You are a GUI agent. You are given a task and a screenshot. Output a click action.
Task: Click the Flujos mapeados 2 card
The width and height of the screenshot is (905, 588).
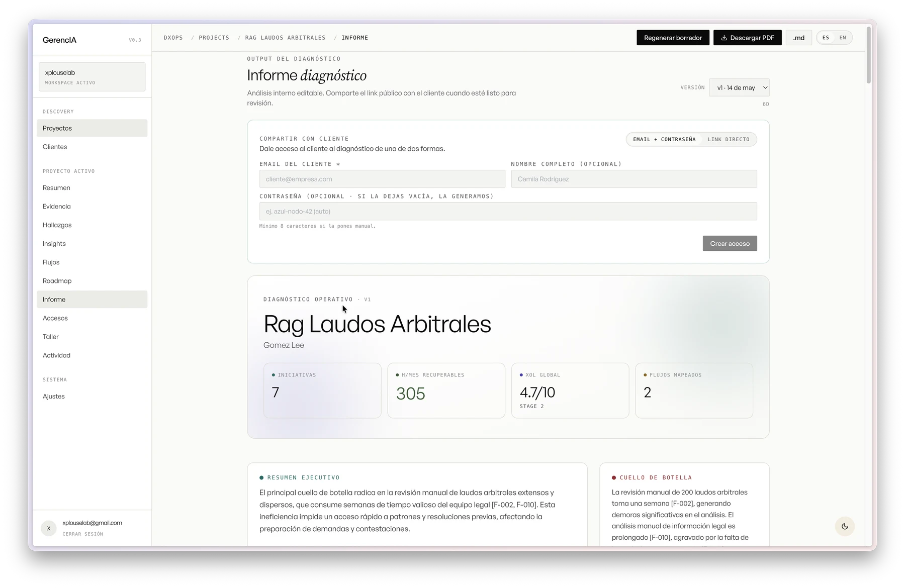click(694, 390)
